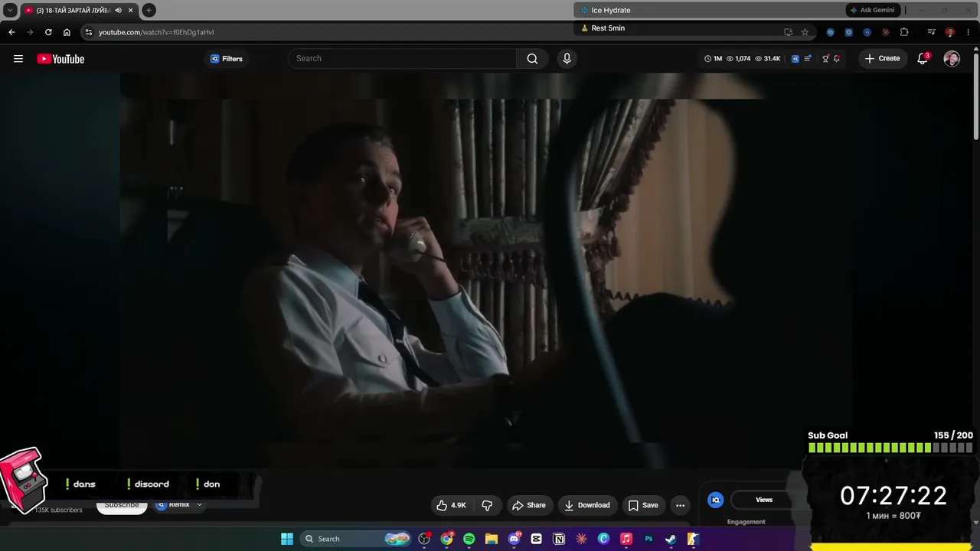Open Discord from the taskbar

click(514, 539)
